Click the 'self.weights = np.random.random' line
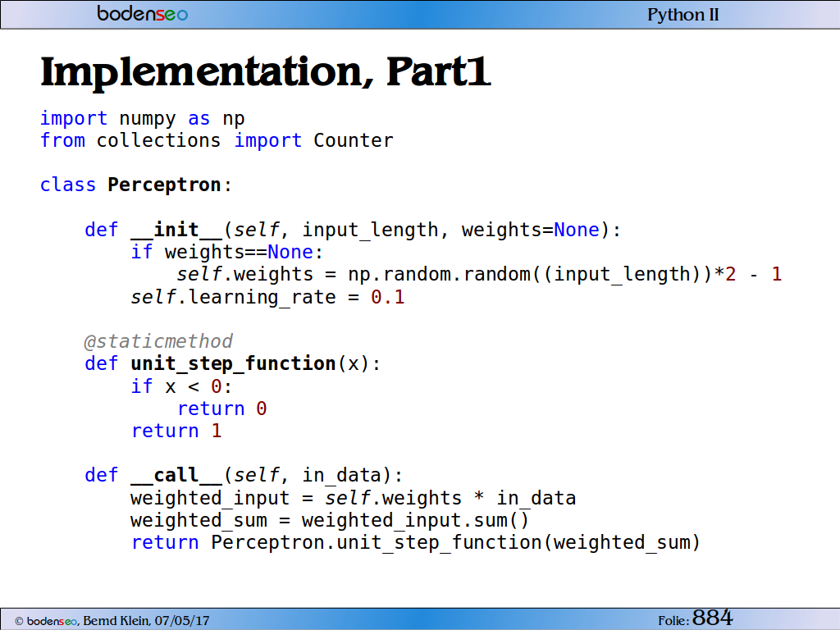 click(x=479, y=274)
